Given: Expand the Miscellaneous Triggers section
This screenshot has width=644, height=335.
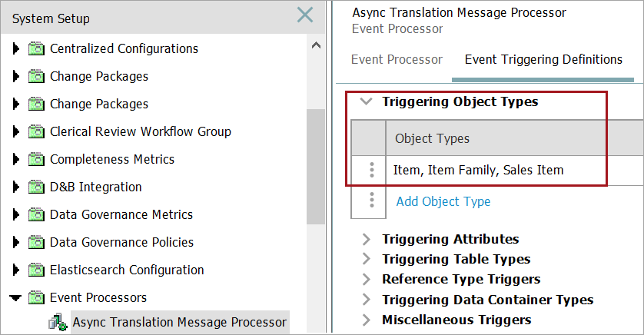Looking at the screenshot, I should (367, 320).
